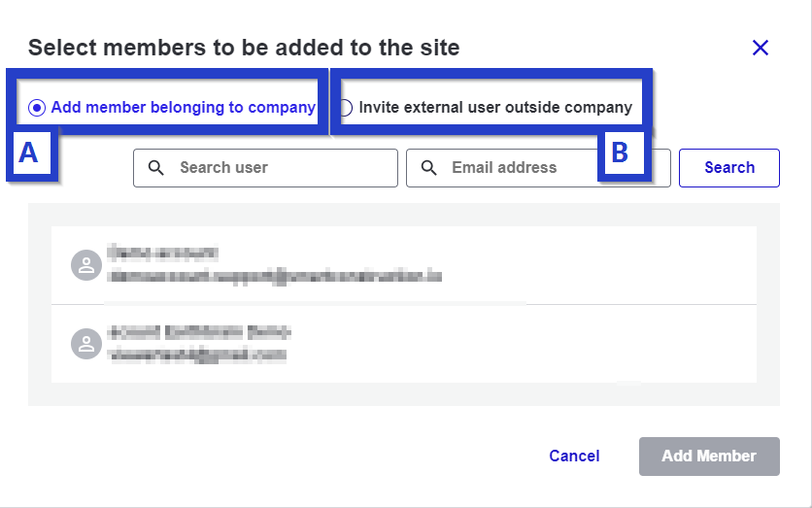
Task: Click the second user's avatar icon
Action: [x=86, y=344]
